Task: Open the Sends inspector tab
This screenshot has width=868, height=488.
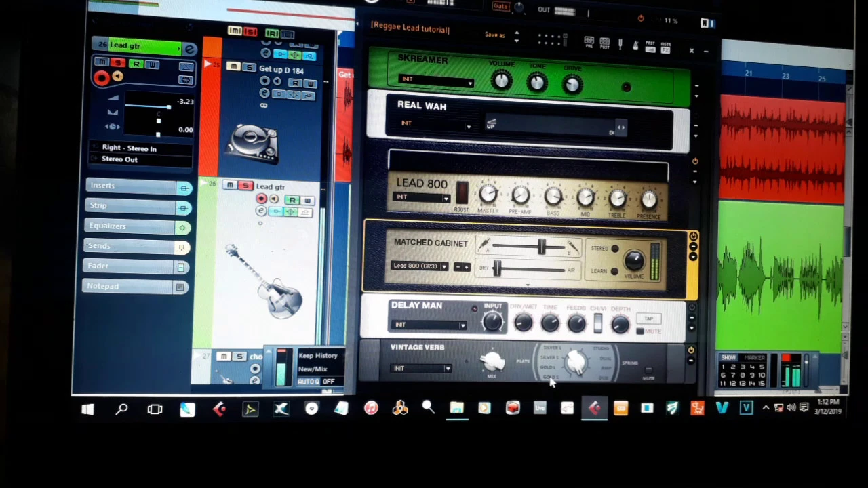Action: pos(137,247)
